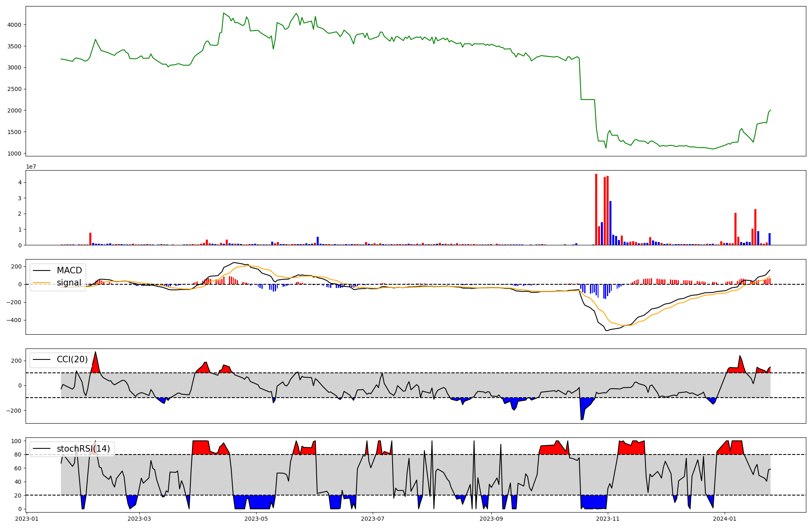Click the 2023-07 date tick label

[x=373, y=519]
